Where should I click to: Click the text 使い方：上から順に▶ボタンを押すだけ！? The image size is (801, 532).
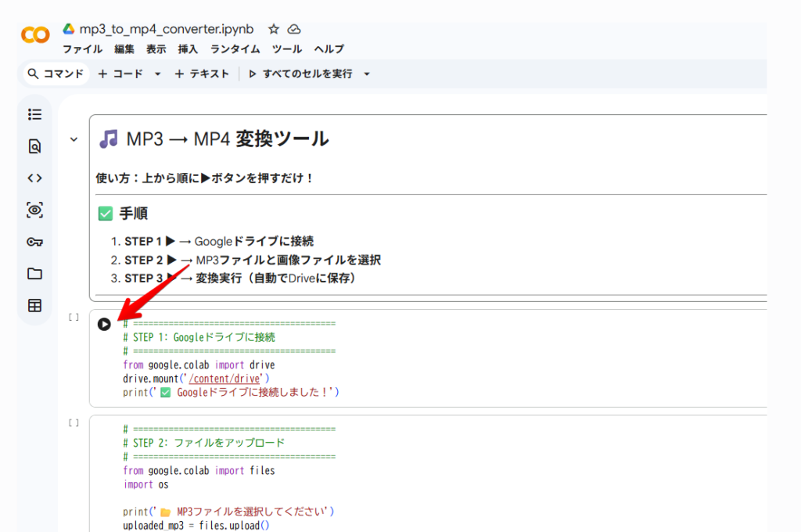tap(204, 178)
